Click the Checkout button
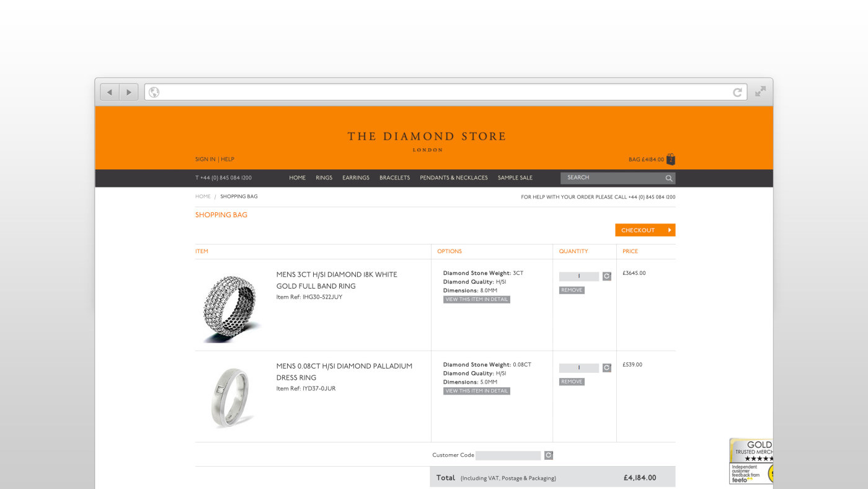868x489 pixels. pyautogui.click(x=645, y=230)
